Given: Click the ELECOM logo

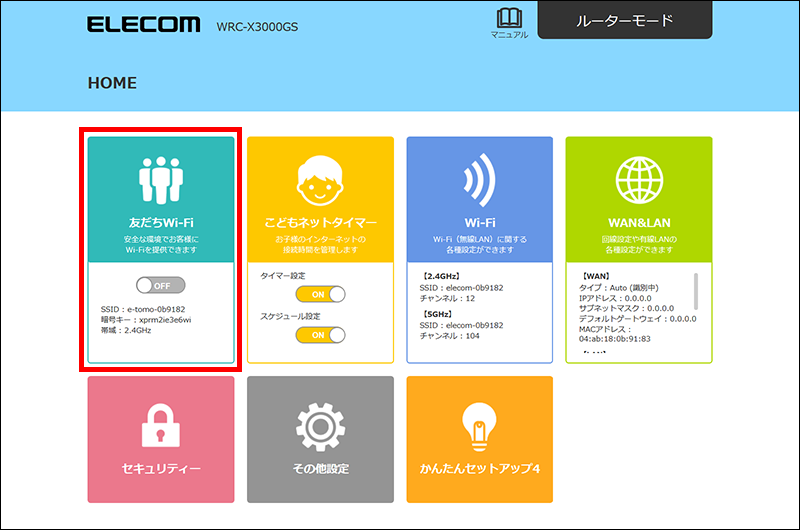Looking at the screenshot, I should 143,24.
